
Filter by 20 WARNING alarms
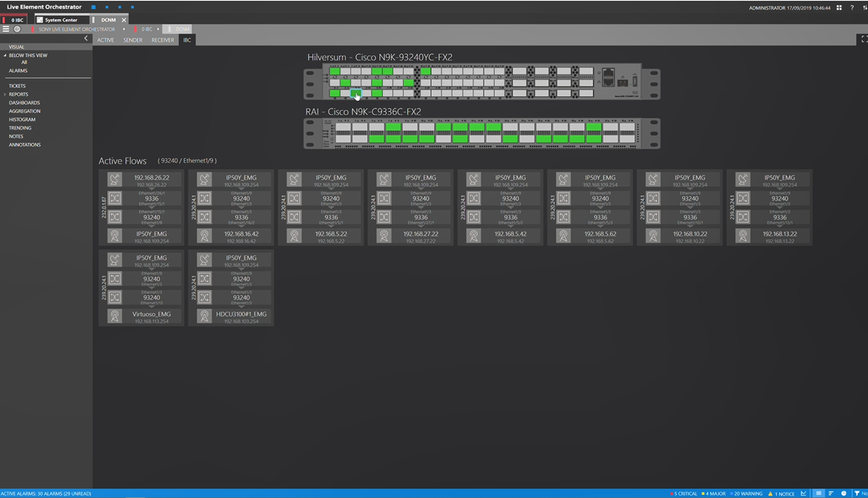pos(747,494)
